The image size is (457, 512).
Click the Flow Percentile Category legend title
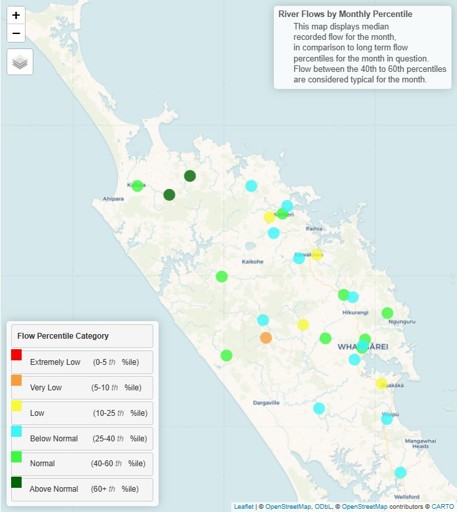63,336
